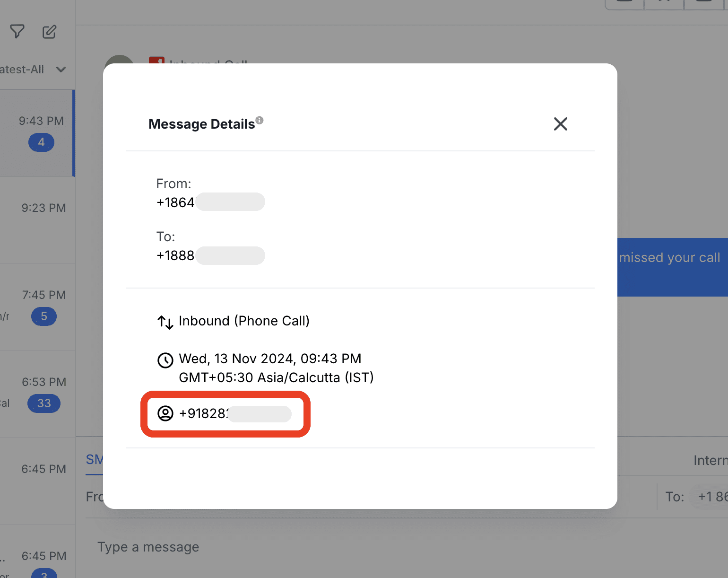The height and width of the screenshot is (578, 728).
Task: Select the 9:23 PM conversation
Action: [x=38, y=220]
